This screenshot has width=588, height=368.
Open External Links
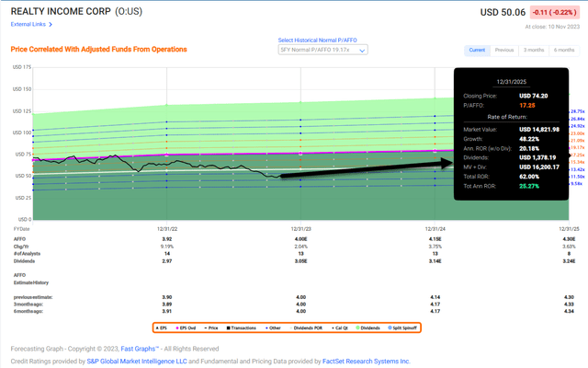pyautogui.click(x=28, y=25)
